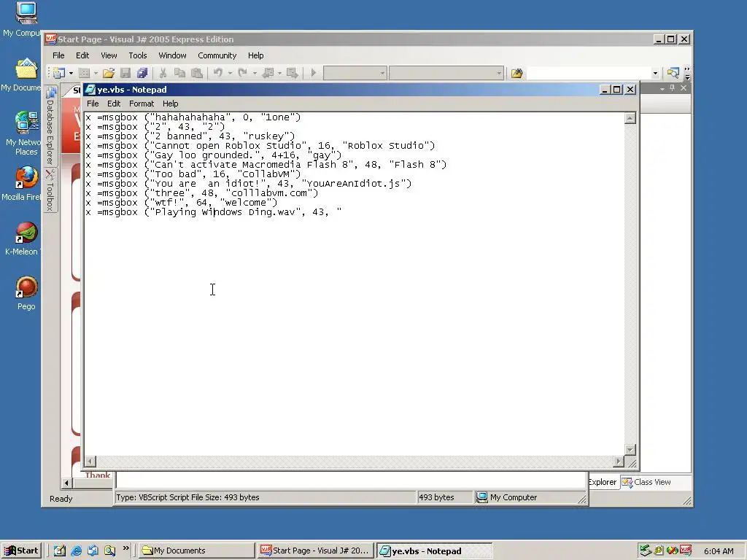Click the first Quick Launch notepad icon
Screen dimensions: 747x560
tap(60, 551)
